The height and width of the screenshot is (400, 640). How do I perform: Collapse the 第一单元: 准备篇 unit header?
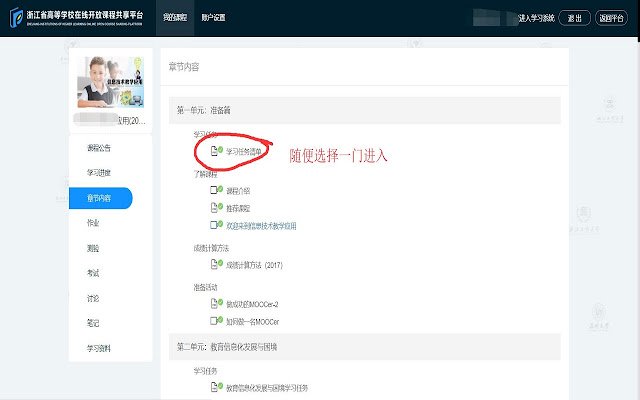(x=364, y=110)
